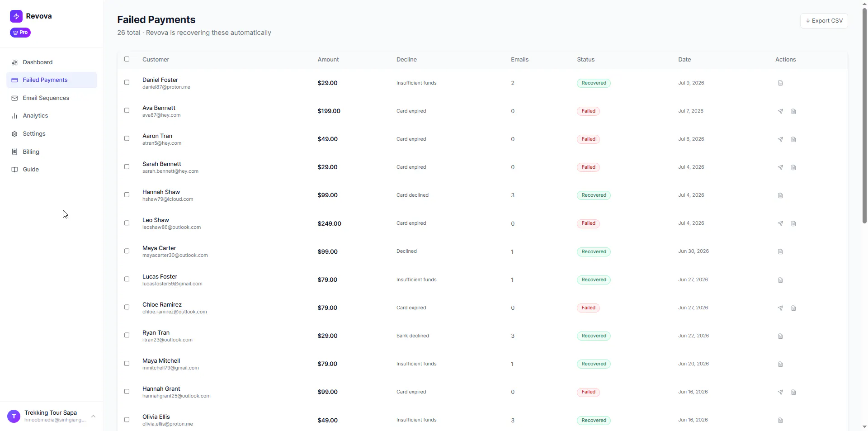Screen dimensions: 868x431
Task: Tick the Olivia Ellis checkbox
Action: [x=127, y=420]
